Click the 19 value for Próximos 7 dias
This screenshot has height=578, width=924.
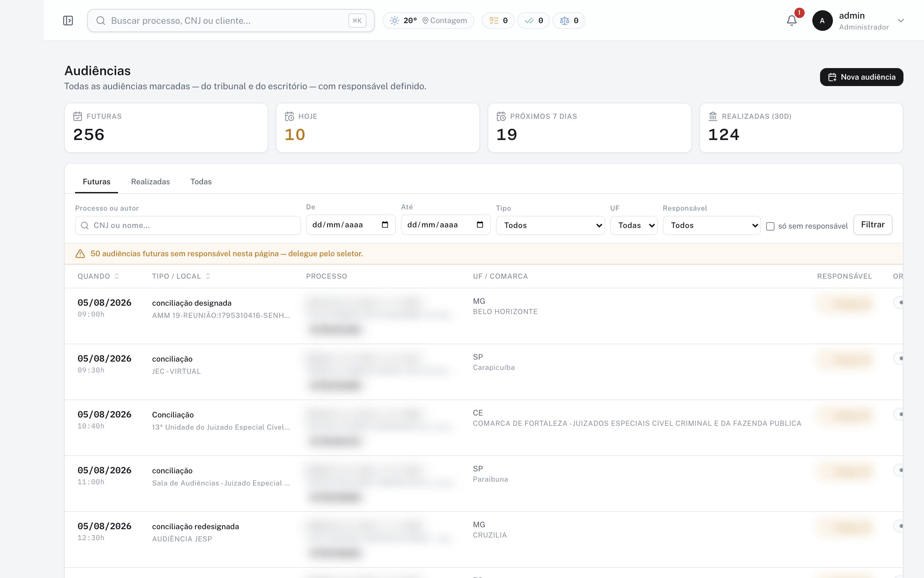507,135
